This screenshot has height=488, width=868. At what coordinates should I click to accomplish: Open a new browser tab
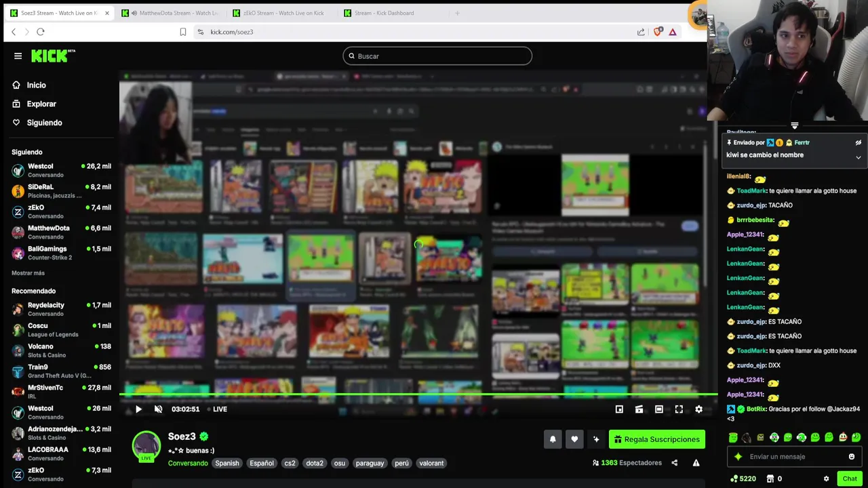(x=457, y=13)
